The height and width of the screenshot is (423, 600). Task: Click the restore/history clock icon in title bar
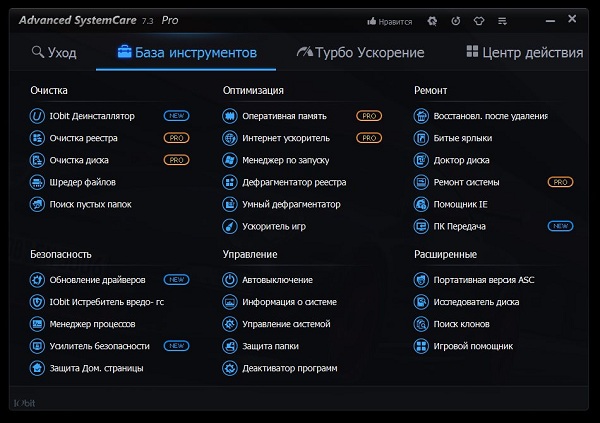456,20
